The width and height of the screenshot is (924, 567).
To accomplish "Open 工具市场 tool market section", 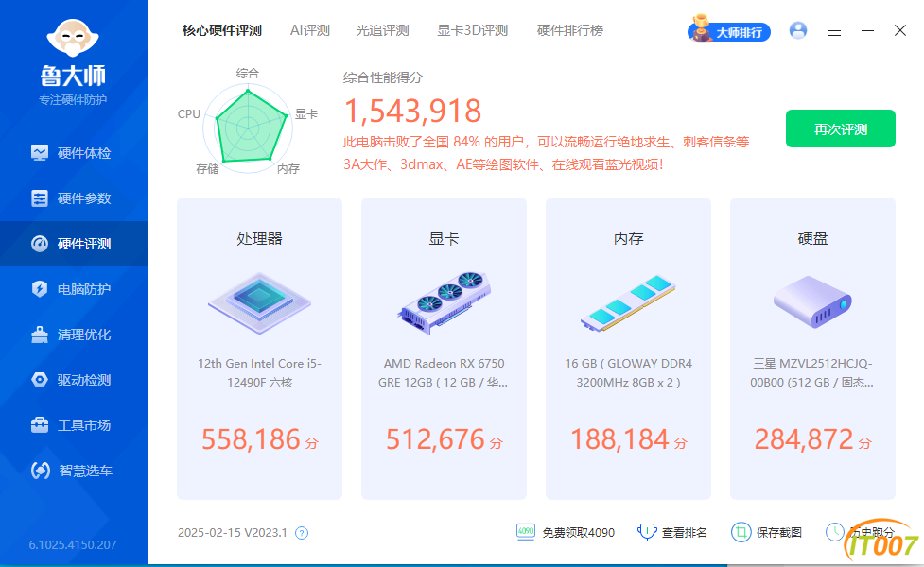I will [x=74, y=425].
